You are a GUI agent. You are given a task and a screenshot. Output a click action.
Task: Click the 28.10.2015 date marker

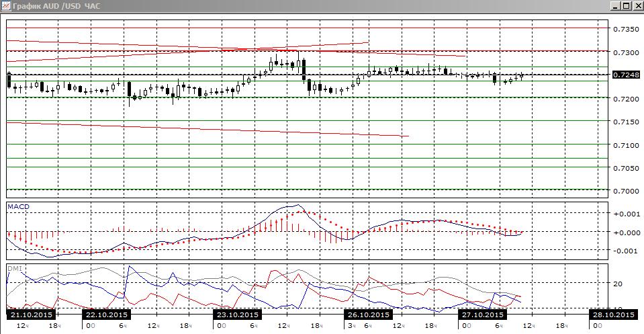click(613, 315)
